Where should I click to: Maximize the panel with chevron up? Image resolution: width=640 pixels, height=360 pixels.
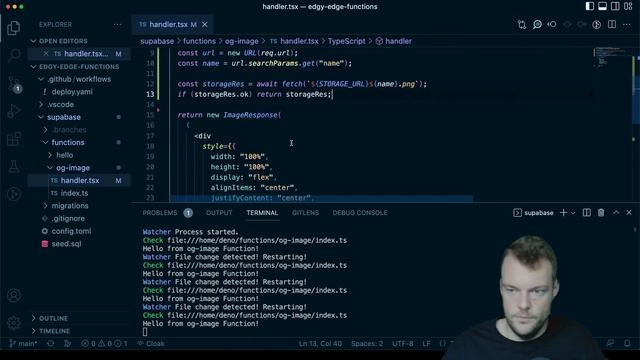pos(616,213)
